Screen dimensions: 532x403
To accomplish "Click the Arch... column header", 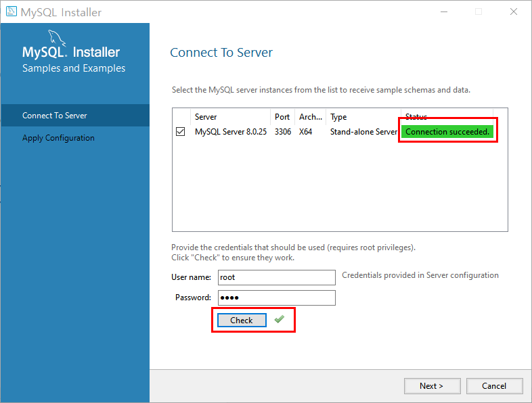I will pyautogui.click(x=311, y=117).
